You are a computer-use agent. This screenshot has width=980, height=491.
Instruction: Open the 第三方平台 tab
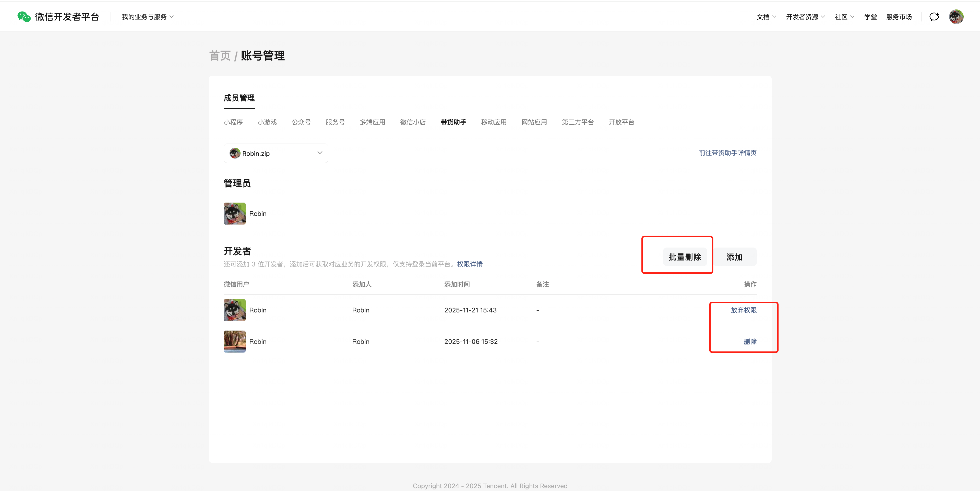pyautogui.click(x=578, y=122)
